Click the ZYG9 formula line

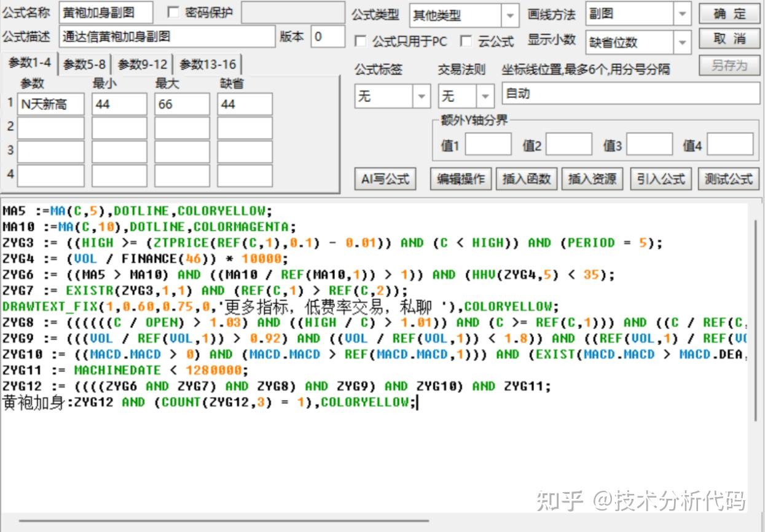(375, 338)
